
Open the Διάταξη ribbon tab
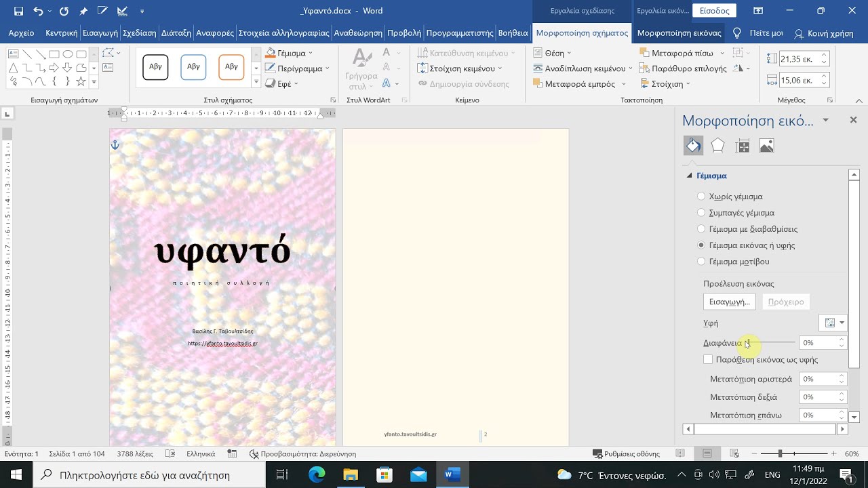[x=177, y=33]
